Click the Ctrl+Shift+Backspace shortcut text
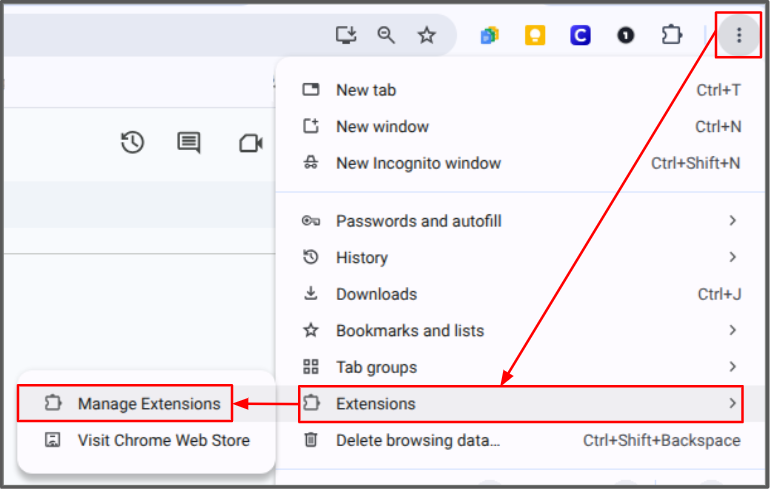 pos(662,440)
